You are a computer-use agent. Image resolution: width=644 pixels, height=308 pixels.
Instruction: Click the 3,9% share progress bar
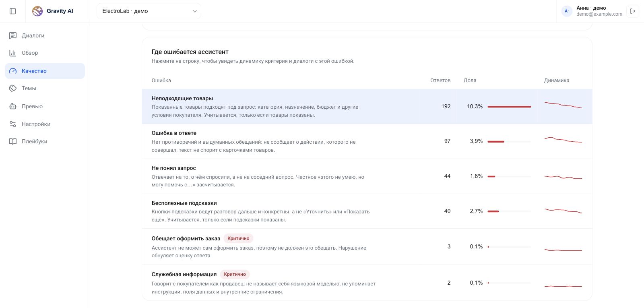[509, 142]
